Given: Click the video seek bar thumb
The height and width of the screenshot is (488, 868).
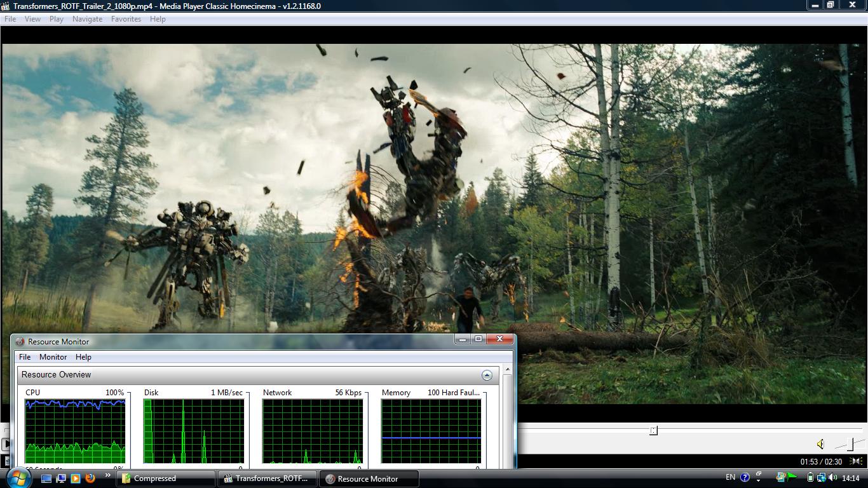Looking at the screenshot, I should (x=653, y=431).
